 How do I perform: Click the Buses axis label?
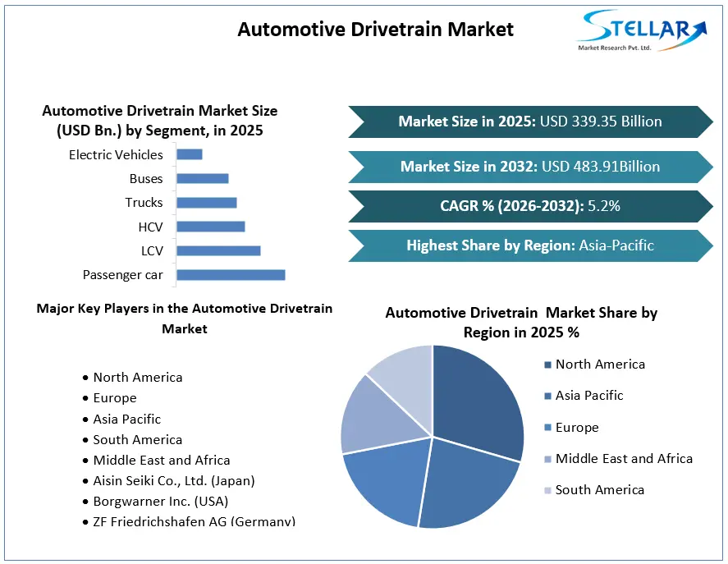click(146, 179)
